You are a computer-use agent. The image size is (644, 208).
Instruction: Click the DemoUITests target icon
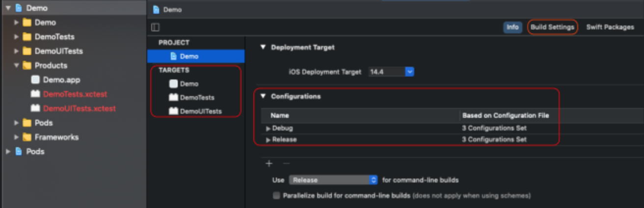[173, 111]
